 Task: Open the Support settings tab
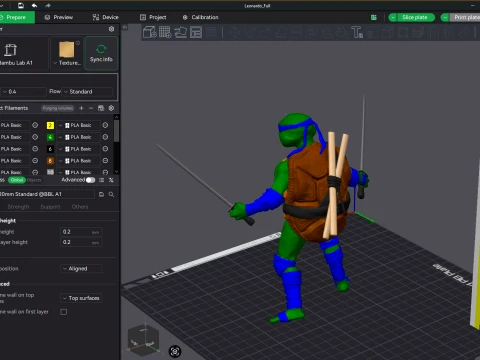(x=50, y=207)
